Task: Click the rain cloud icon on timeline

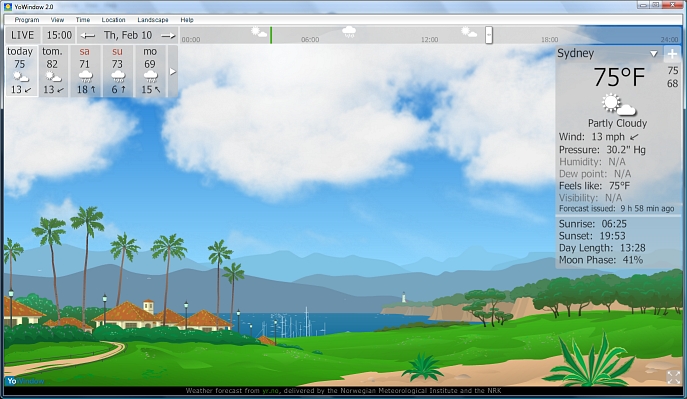Action: [x=349, y=32]
